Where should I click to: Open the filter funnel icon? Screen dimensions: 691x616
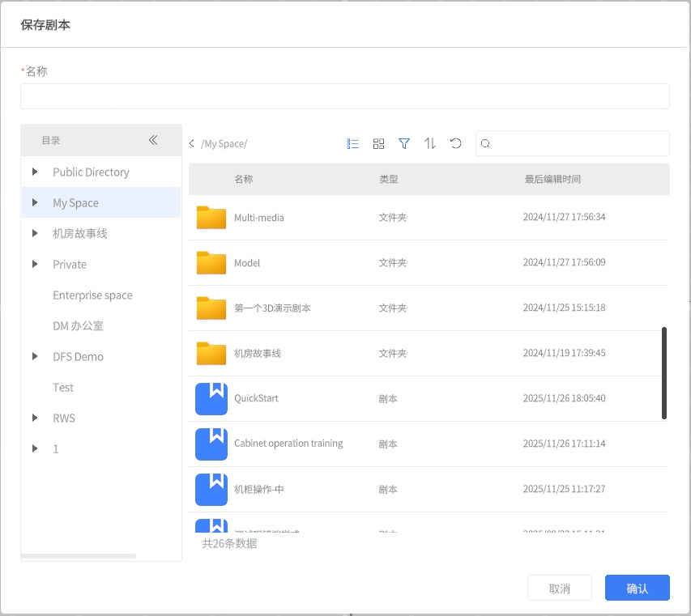(x=404, y=143)
